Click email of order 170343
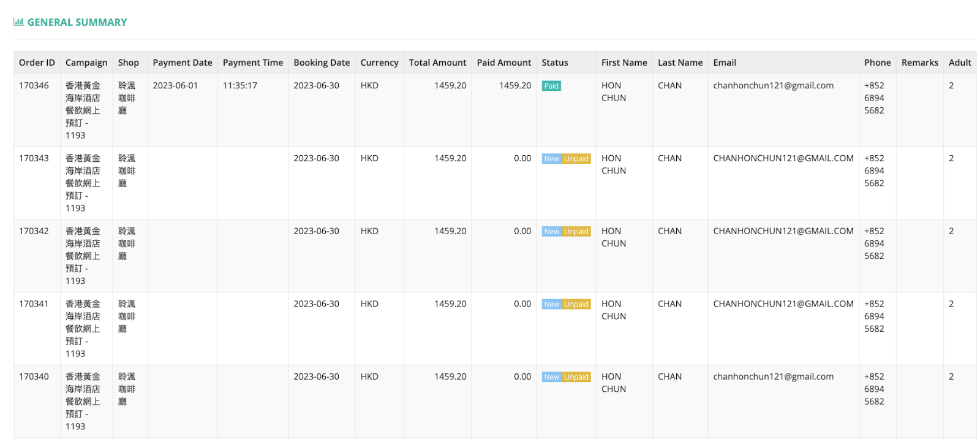This screenshot has height=439, width=980. 783,158
